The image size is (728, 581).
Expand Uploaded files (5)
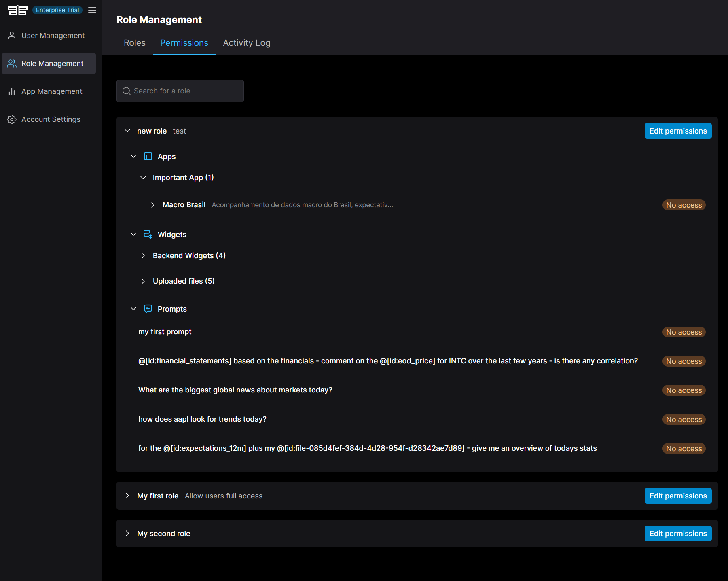[143, 281]
